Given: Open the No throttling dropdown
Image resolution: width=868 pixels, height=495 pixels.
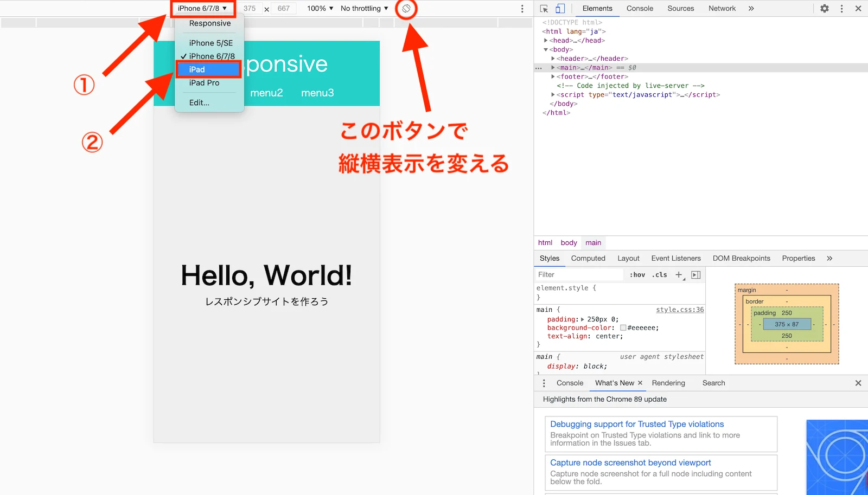Looking at the screenshot, I should [364, 9].
